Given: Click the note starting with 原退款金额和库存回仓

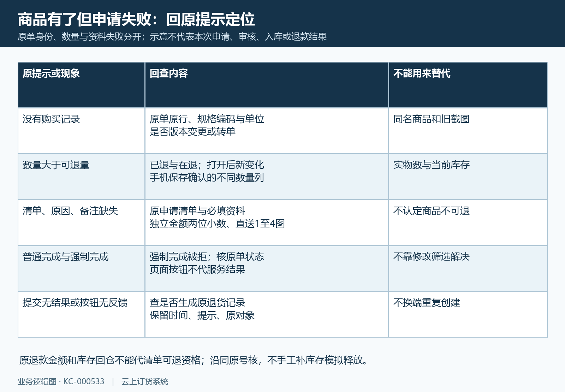Looking at the screenshot, I should [x=194, y=360].
